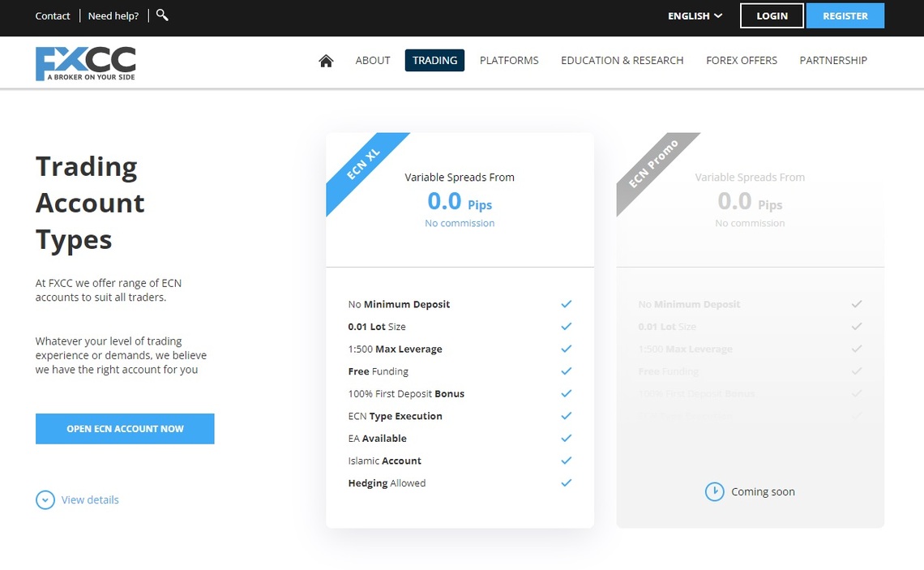Open the PLATFORMS menu

pyautogui.click(x=509, y=60)
